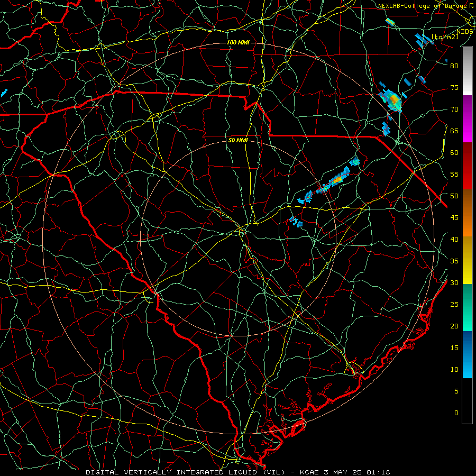Click the 55 value on the VIL scale
This screenshot has height=476, width=476.
click(x=454, y=175)
